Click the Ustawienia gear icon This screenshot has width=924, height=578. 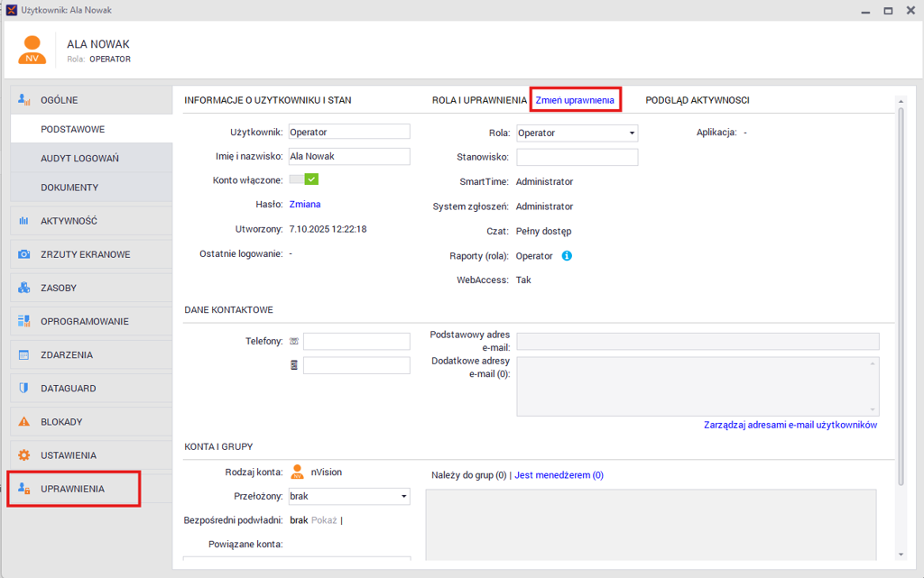(x=24, y=455)
